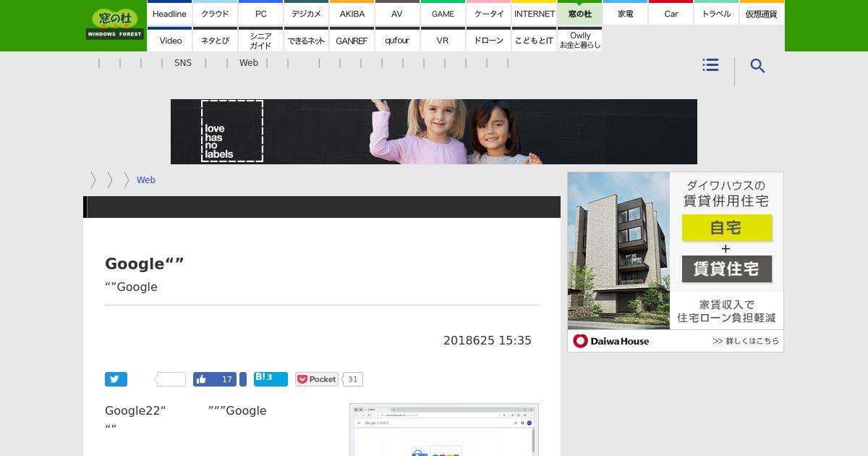This screenshot has width=868, height=456.
Task: Go to the Web category in subnav
Action: [249, 63]
